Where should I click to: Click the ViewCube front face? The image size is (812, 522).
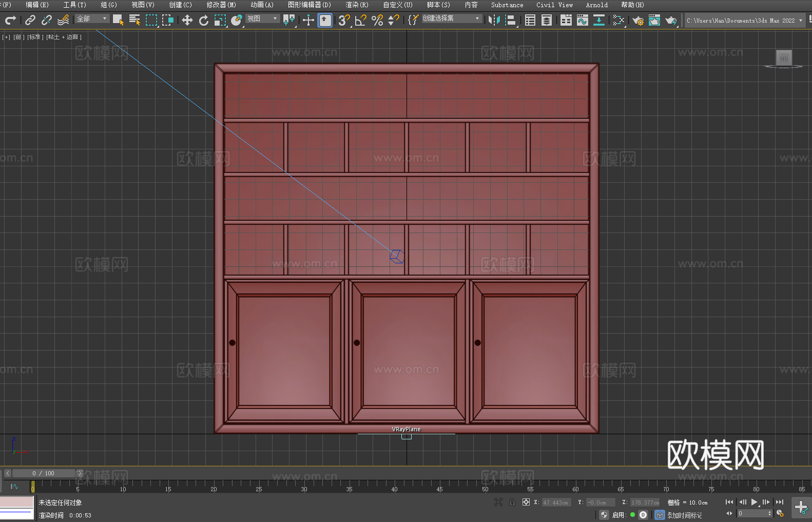784,57
